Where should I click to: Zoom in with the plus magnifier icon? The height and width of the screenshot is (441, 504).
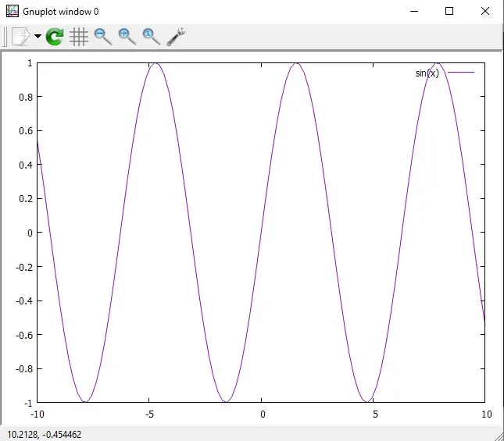[x=127, y=37]
